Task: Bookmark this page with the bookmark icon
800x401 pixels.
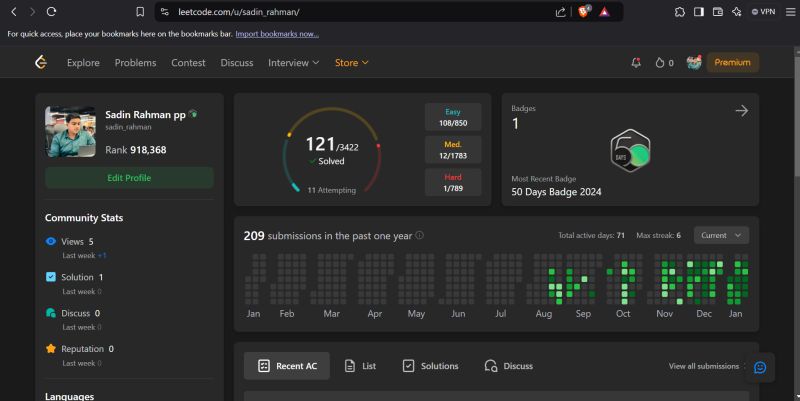Action: point(140,12)
